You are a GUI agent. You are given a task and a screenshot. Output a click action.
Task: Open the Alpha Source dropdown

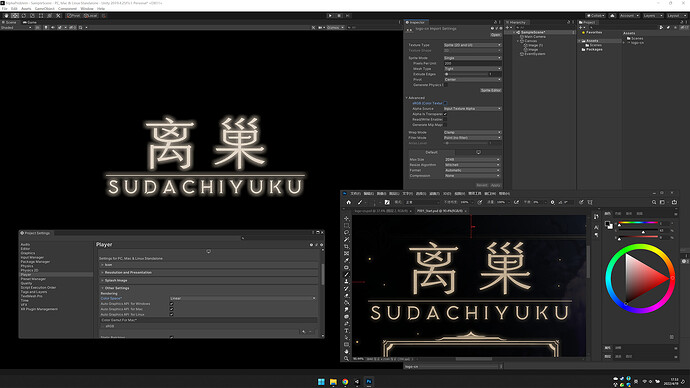click(x=472, y=109)
